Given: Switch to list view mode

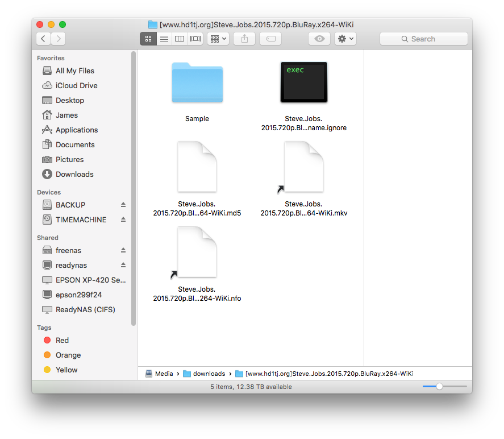Looking at the screenshot, I should coord(164,39).
